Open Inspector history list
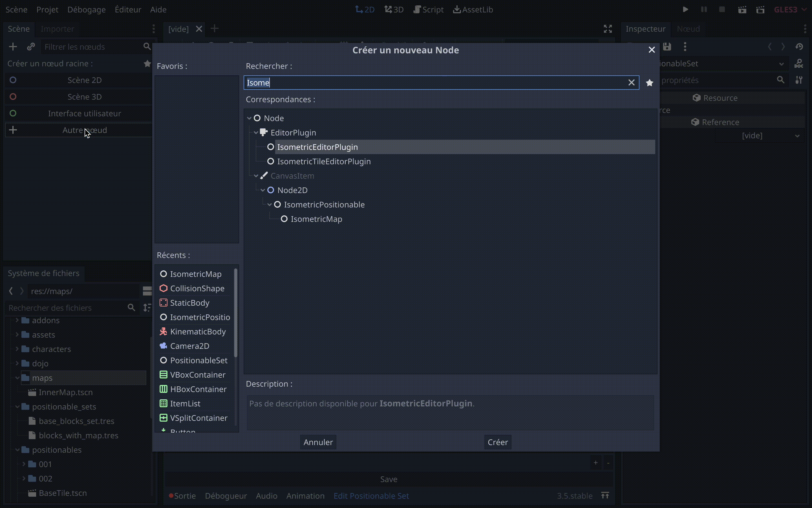Screen dimensions: 812x508 click(799, 47)
